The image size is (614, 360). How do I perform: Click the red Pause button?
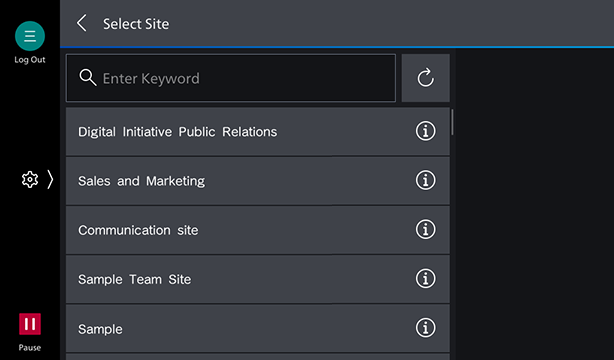[x=30, y=324]
